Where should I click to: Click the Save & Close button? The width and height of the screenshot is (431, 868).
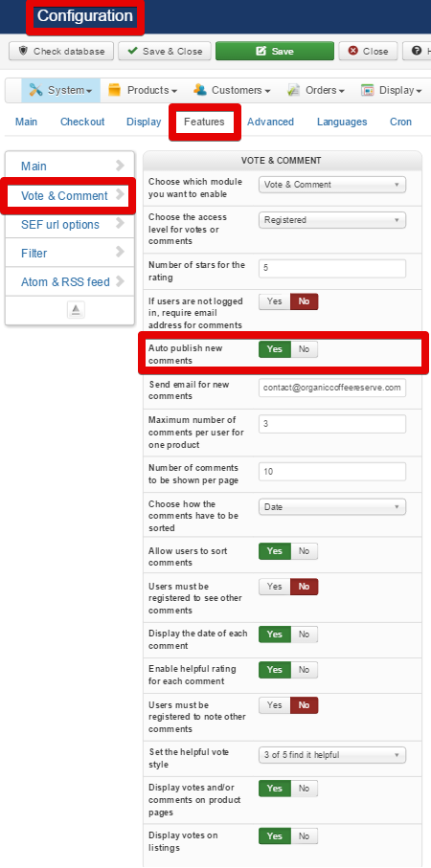(165, 51)
